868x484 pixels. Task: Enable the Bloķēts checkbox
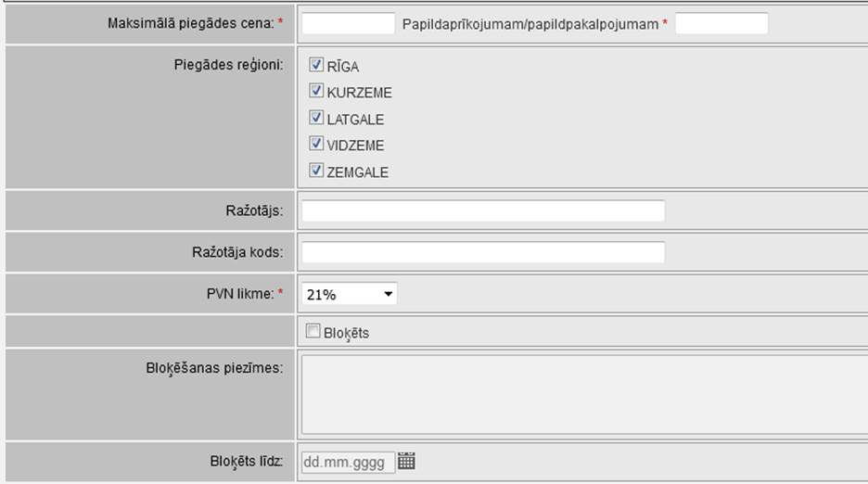pos(313,331)
